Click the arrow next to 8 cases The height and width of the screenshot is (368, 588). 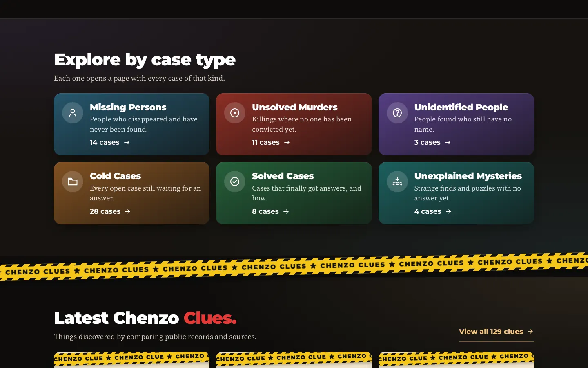tap(286, 211)
